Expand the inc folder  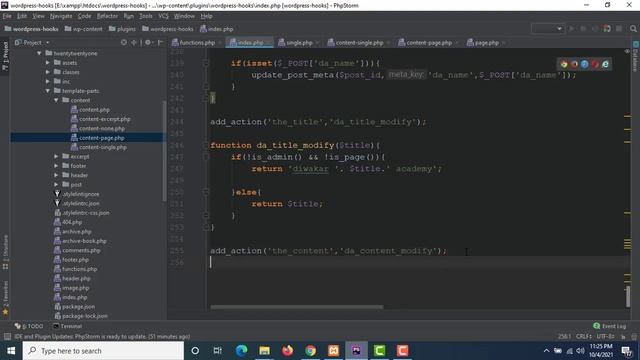point(48,82)
